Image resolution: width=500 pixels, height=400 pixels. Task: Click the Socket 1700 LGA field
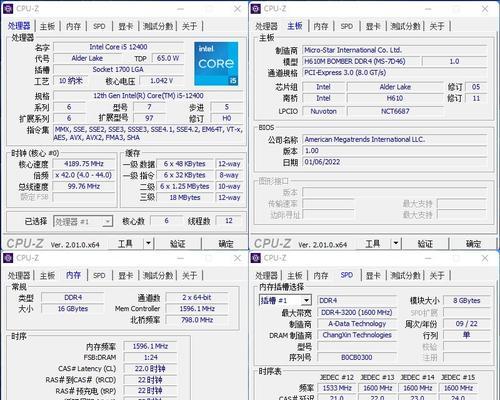coord(118,69)
